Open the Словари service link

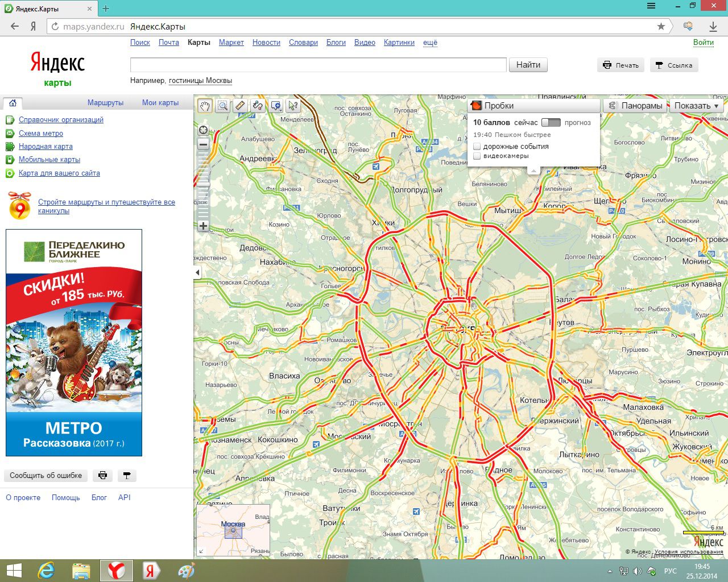(x=303, y=43)
